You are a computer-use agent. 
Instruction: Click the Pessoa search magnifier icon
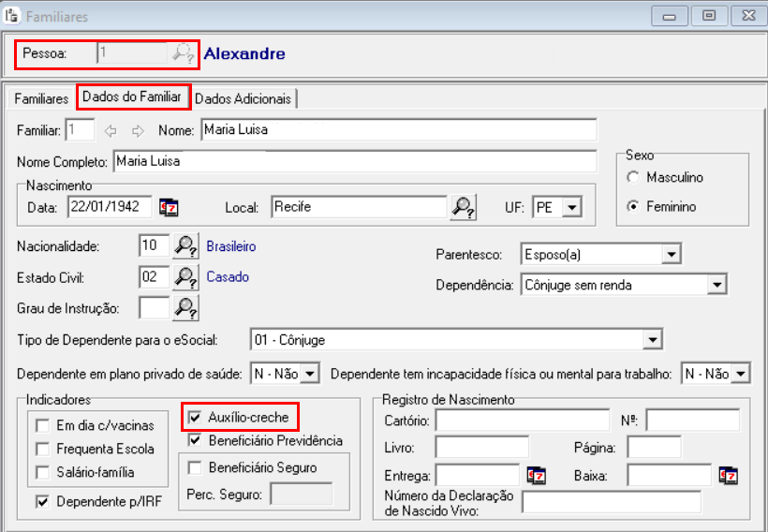coord(183,53)
